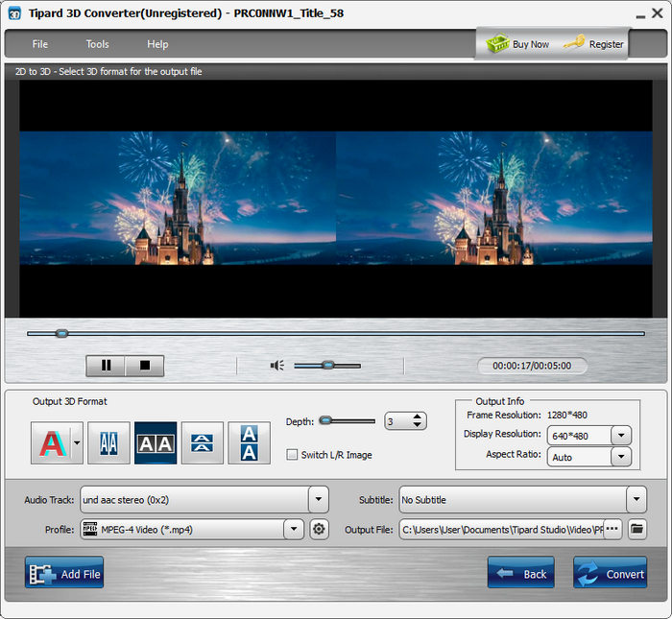
Task: Select Side by Side full 3D format
Action: (x=156, y=442)
